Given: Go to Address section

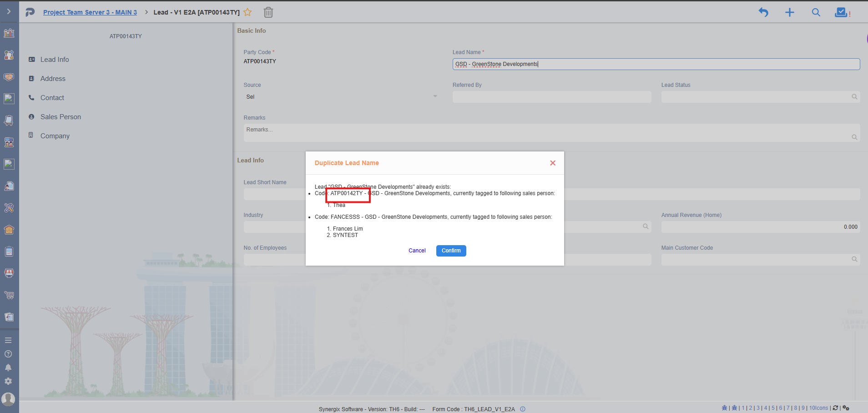Looking at the screenshot, I should (53, 79).
